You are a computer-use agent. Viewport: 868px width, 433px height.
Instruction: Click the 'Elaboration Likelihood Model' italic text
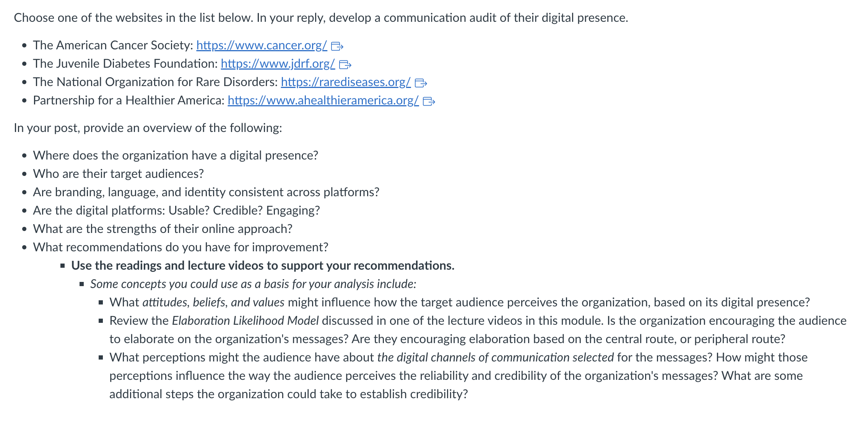click(x=245, y=321)
